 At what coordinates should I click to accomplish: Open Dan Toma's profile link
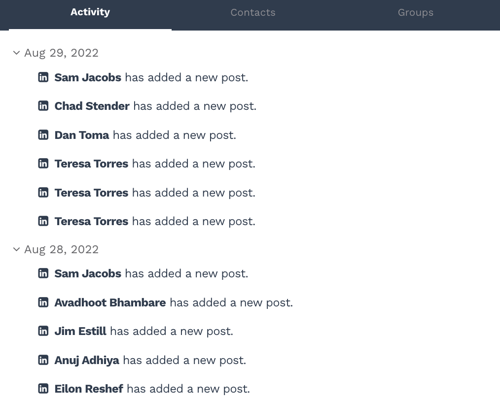point(82,135)
